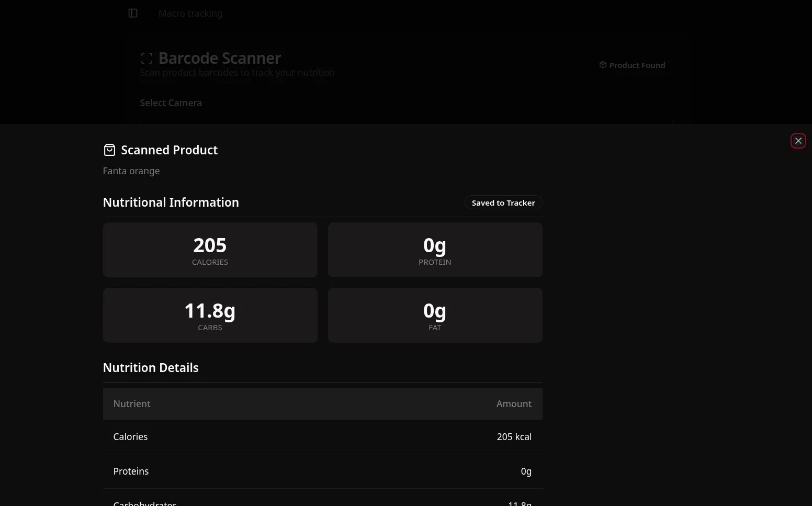Click the barcode scanner frame icon

point(146,58)
